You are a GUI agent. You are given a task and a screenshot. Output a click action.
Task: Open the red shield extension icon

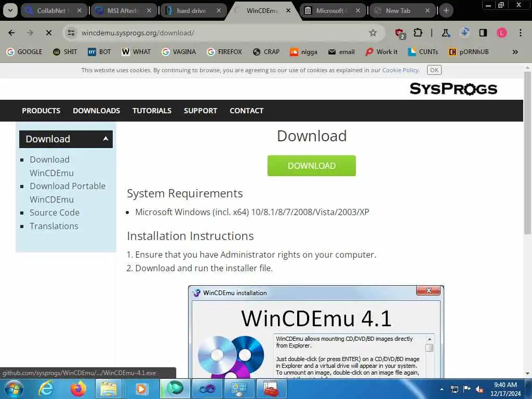[x=400, y=33]
